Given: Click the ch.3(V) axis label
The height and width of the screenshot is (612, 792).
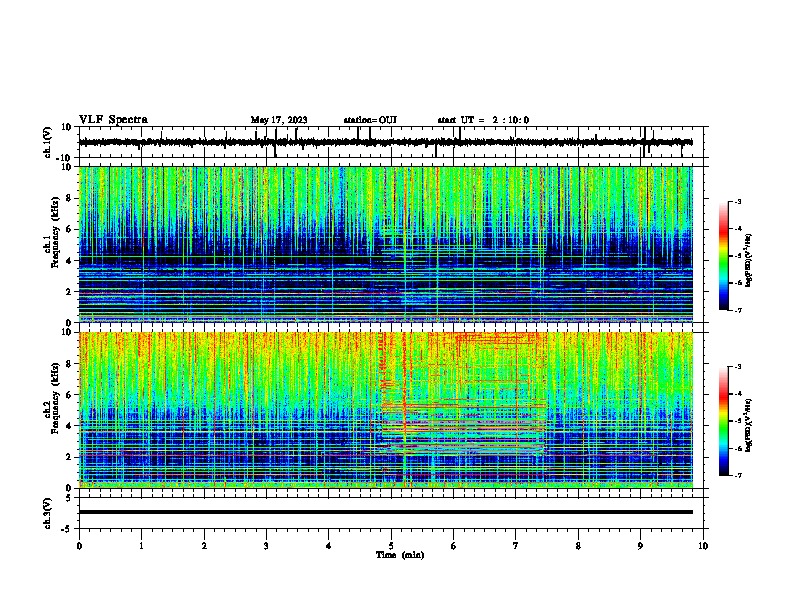Looking at the screenshot, I should coord(47,513).
